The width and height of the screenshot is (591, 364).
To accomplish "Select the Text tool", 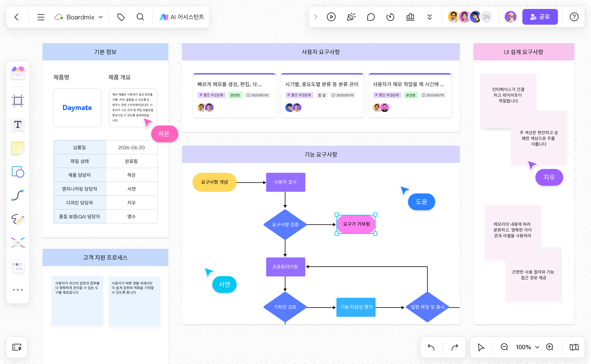I will point(18,124).
